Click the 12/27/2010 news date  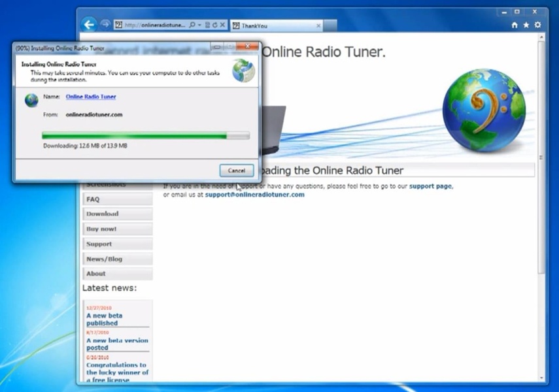(99, 308)
